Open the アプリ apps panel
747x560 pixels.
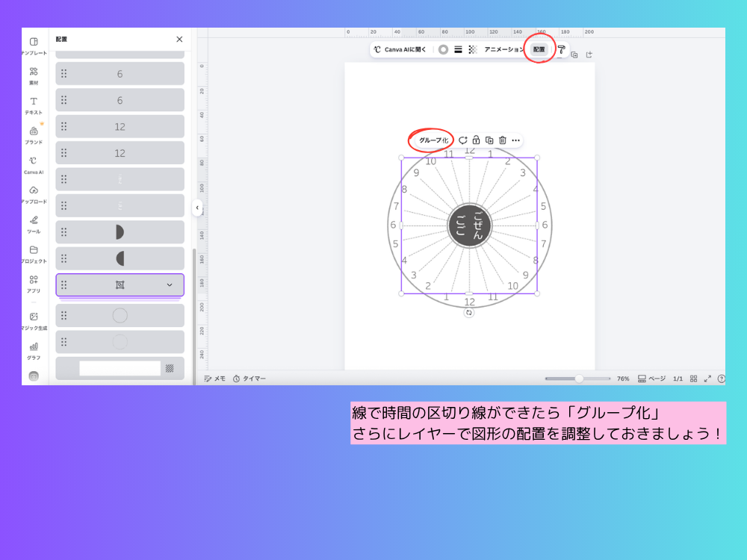[34, 283]
